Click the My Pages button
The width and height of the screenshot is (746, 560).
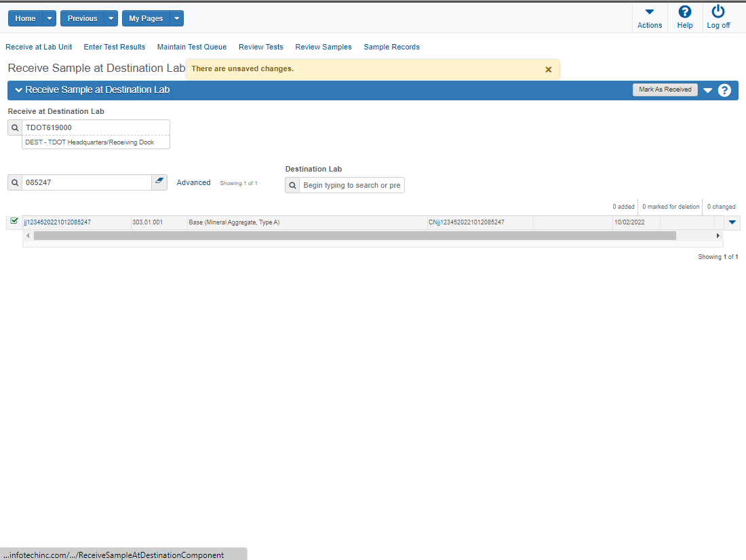[146, 18]
